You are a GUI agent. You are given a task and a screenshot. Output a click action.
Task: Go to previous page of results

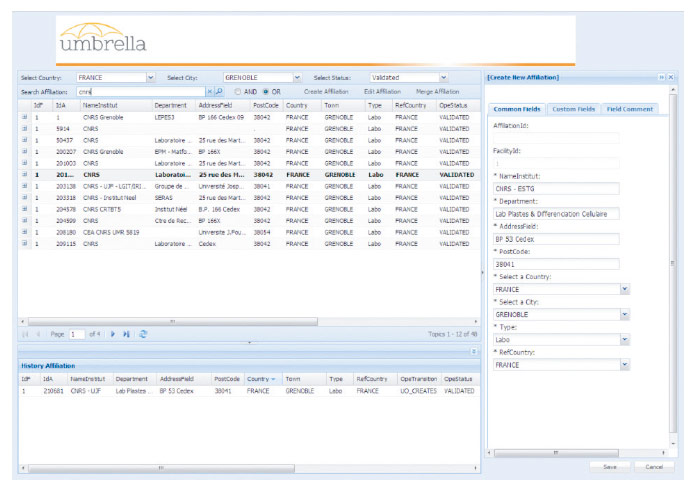pos(38,334)
